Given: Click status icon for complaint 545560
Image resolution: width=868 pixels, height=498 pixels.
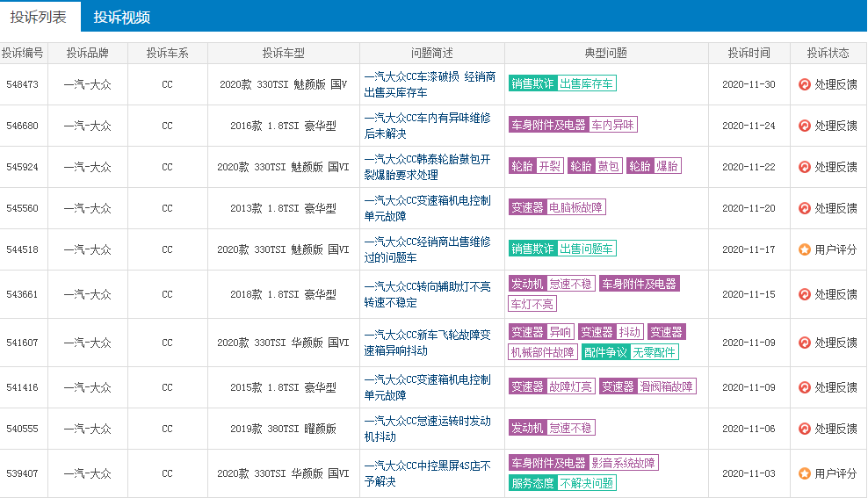Looking at the screenshot, I should tap(804, 208).
